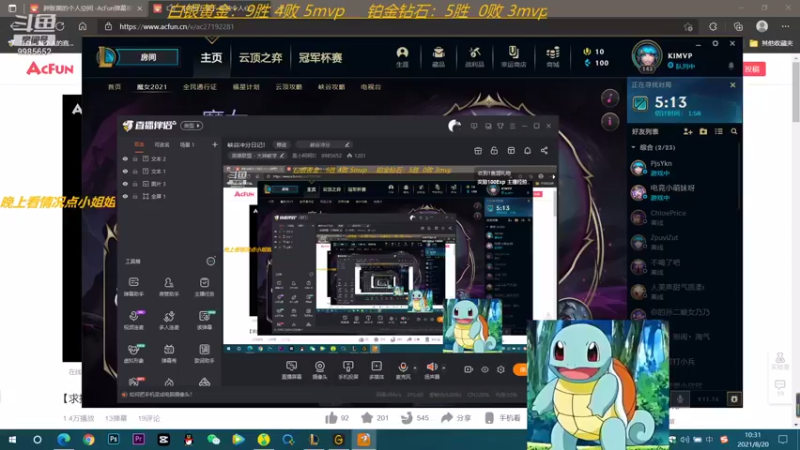Add 手机投屏 phone cast source
This screenshot has width=800, height=450.
348,370
